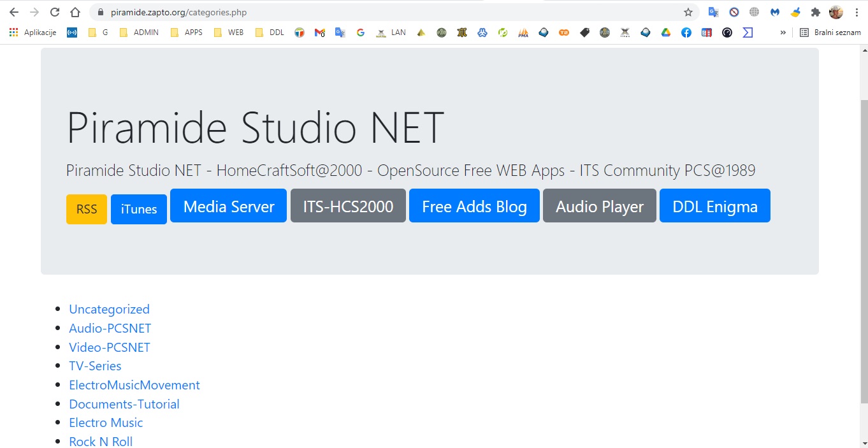Open the G bookmarks folder
The image size is (868, 448).
click(98, 33)
